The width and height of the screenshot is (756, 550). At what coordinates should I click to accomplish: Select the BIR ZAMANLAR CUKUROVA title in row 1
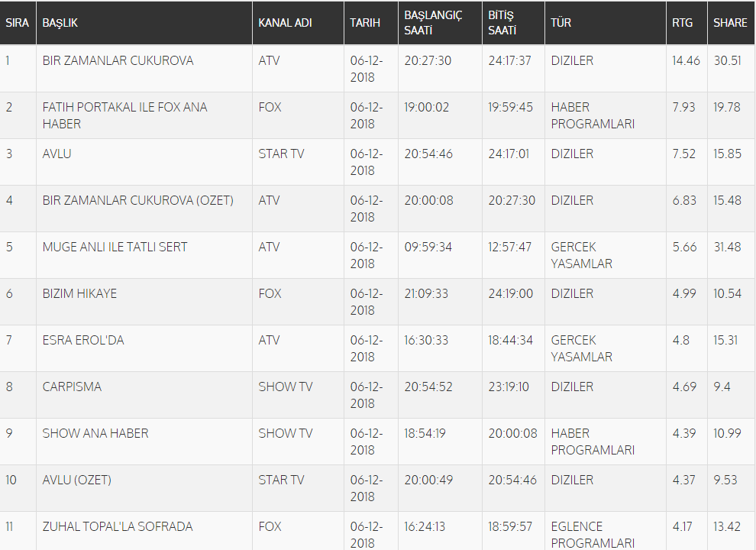pos(118,61)
